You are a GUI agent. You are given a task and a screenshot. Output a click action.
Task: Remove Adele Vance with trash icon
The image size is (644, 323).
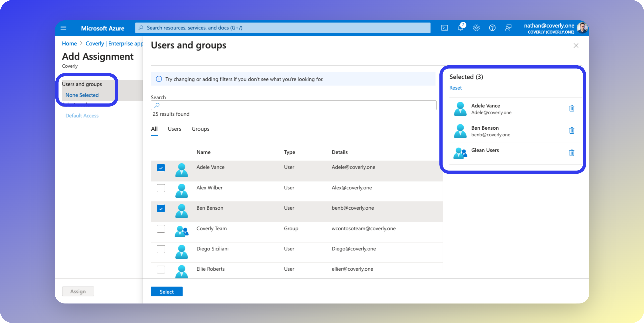(571, 108)
